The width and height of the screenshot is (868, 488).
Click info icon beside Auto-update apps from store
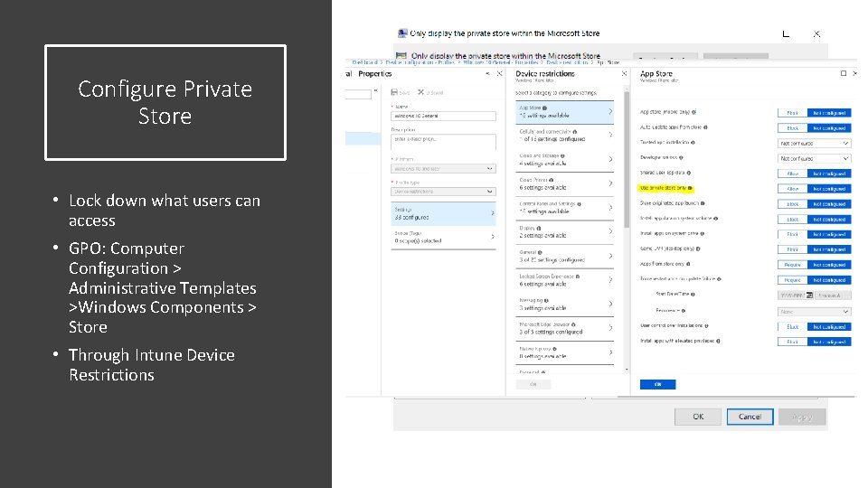coord(705,127)
